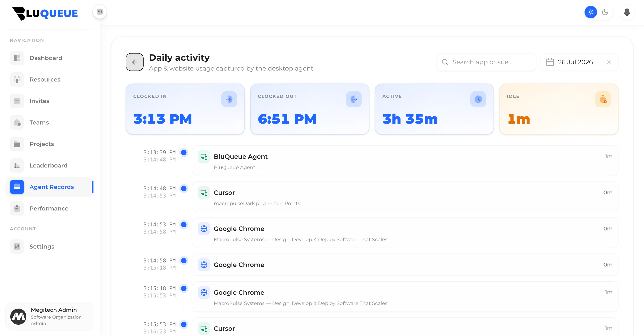Select macropulseDark.png — ZeroPoints subtitle
Image resolution: width=644 pixels, height=335 pixels.
coord(257,204)
